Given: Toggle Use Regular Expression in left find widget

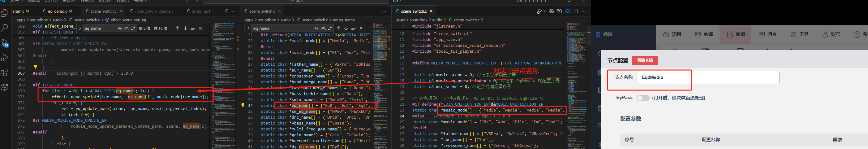Looking at the screenshot, I should coord(133,28).
